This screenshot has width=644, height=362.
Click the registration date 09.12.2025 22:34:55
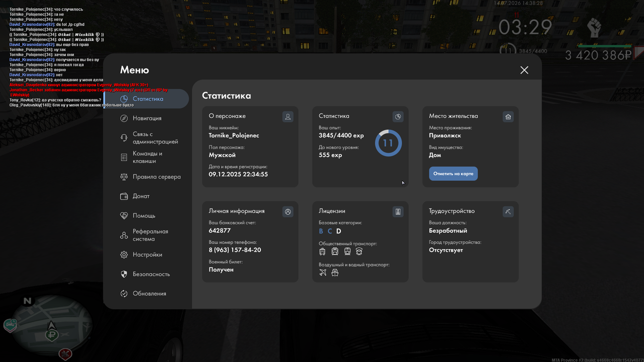click(238, 174)
